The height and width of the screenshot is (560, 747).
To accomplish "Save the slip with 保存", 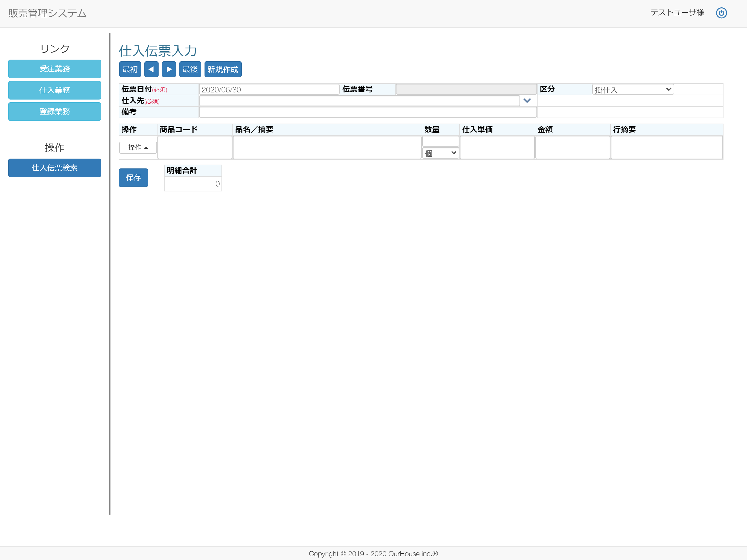I will 133,178.
